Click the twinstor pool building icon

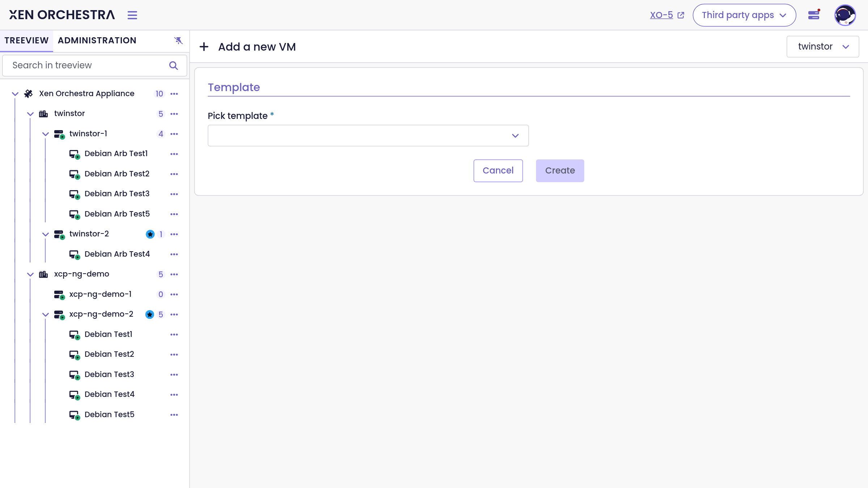pos(43,114)
